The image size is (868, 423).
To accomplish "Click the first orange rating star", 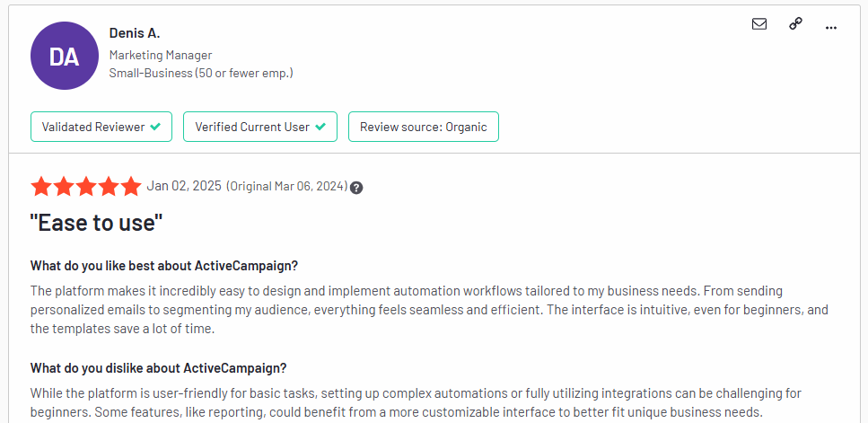I will [x=41, y=187].
